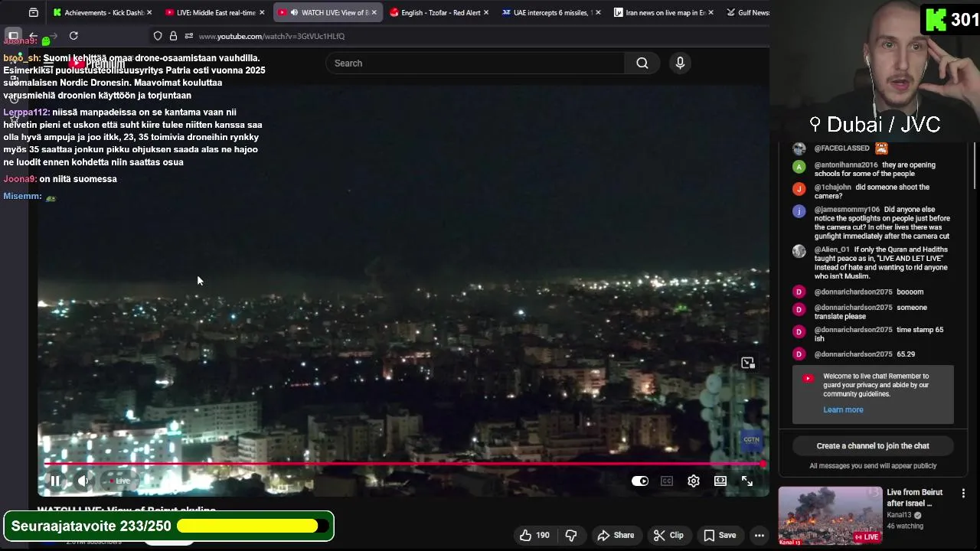
Task: Switch to theater mode
Action: pyautogui.click(x=720, y=481)
